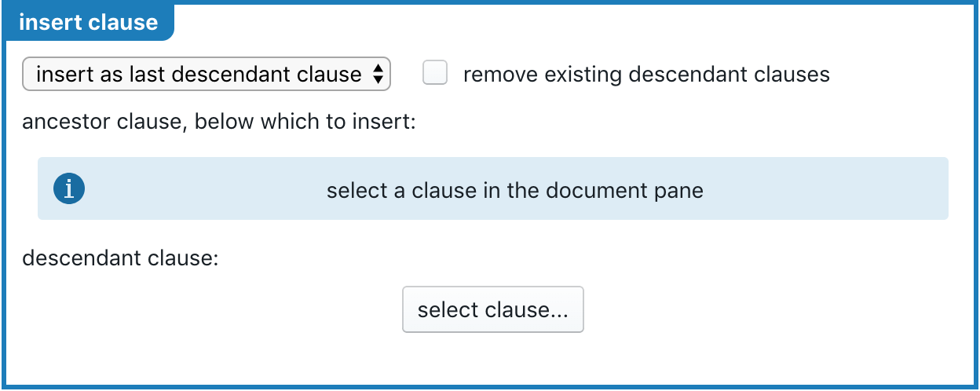Open the 'insert as last descendant clause' dropdown
The image size is (980, 391).
coord(207,75)
